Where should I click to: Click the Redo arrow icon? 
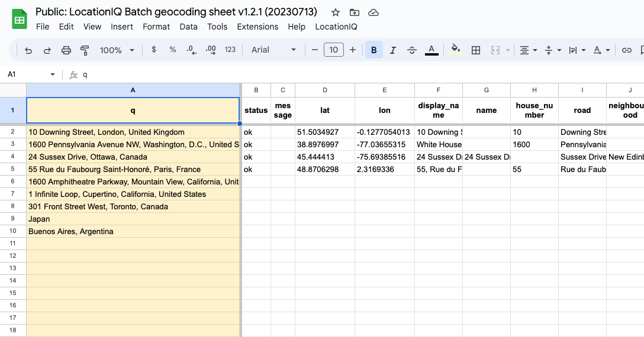[47, 50]
